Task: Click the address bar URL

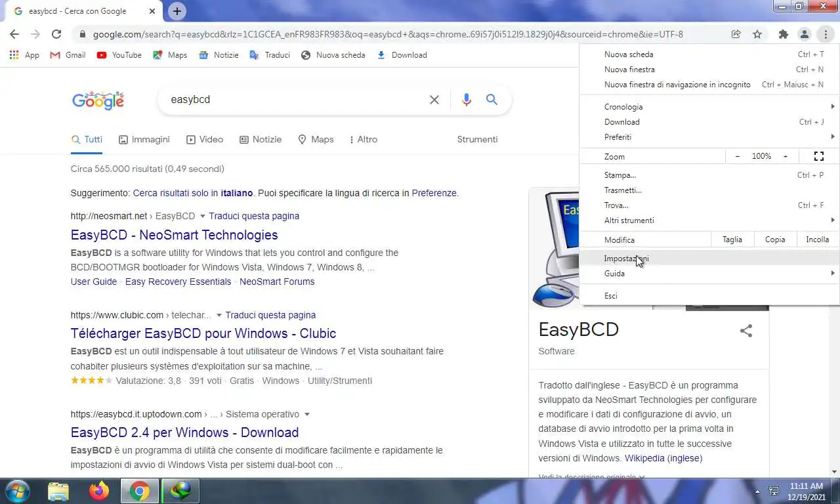Action: pyautogui.click(x=388, y=34)
